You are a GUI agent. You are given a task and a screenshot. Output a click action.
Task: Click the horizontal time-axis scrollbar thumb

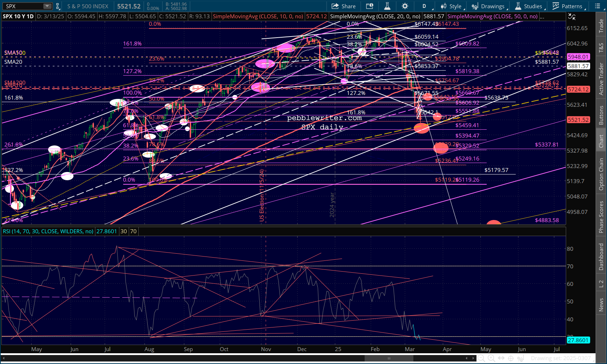pyautogui.click(x=389, y=358)
